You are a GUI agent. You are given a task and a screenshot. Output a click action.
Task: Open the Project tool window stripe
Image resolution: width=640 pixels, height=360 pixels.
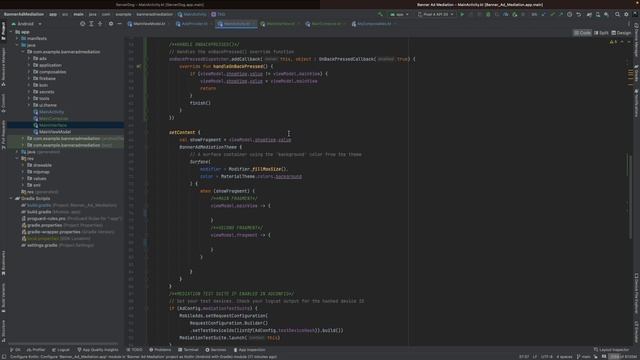[3, 31]
